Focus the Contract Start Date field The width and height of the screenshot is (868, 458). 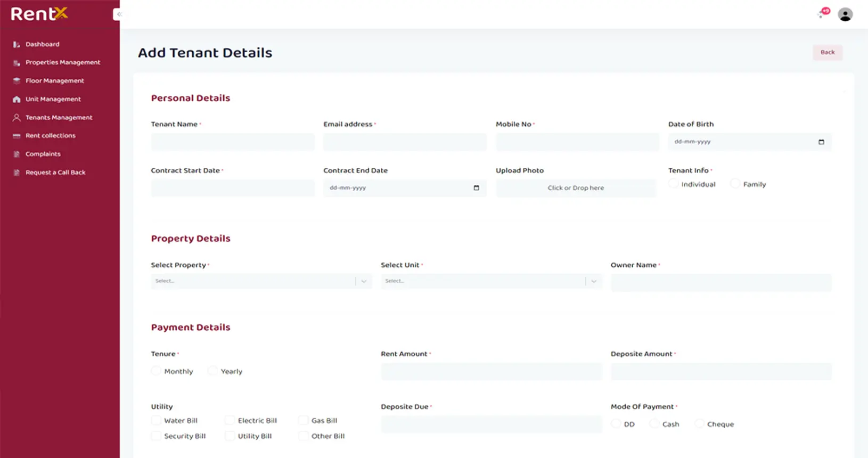coord(233,188)
